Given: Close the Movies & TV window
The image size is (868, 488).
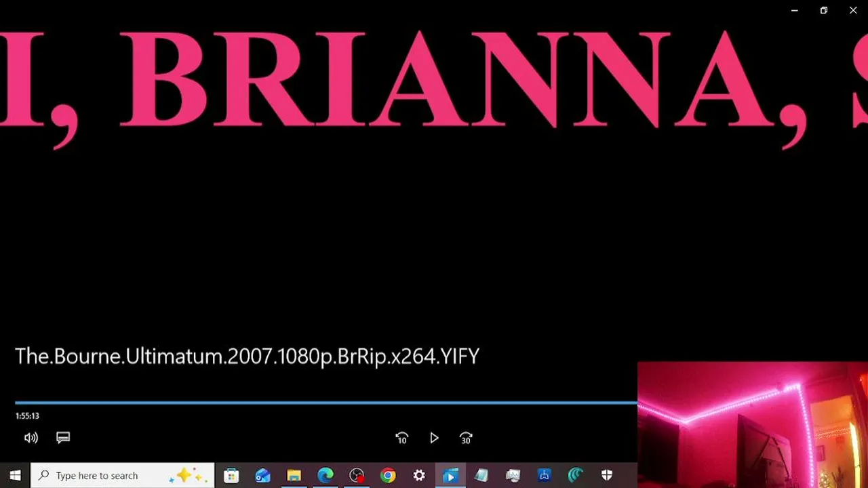Looking at the screenshot, I should [x=853, y=10].
